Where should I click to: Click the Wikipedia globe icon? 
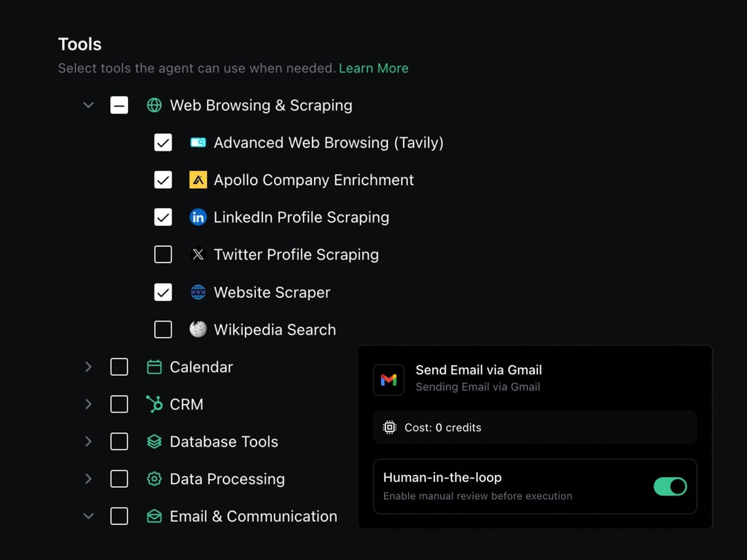click(198, 330)
